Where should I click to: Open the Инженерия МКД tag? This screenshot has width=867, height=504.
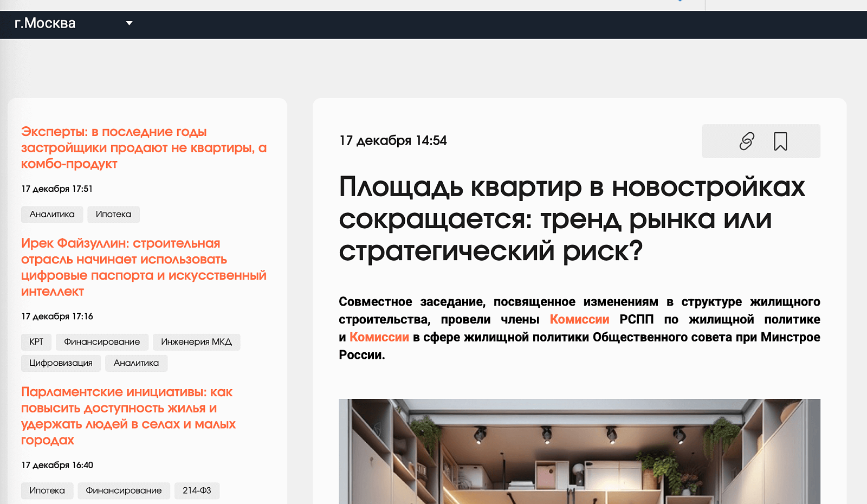[x=197, y=342]
